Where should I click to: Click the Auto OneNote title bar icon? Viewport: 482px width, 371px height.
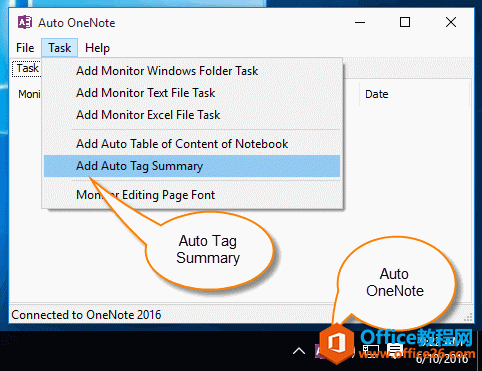(x=25, y=22)
